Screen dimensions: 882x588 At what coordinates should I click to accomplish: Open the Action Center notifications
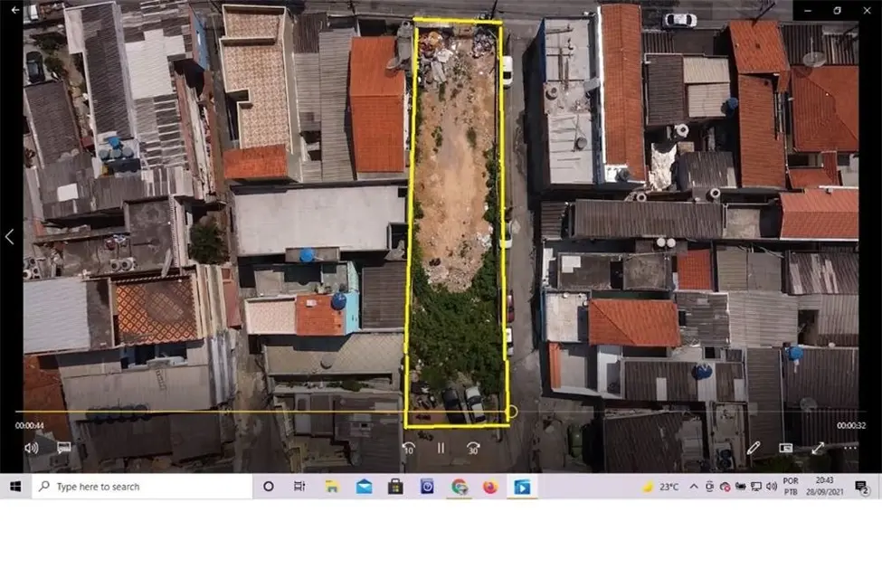pyautogui.click(x=862, y=486)
